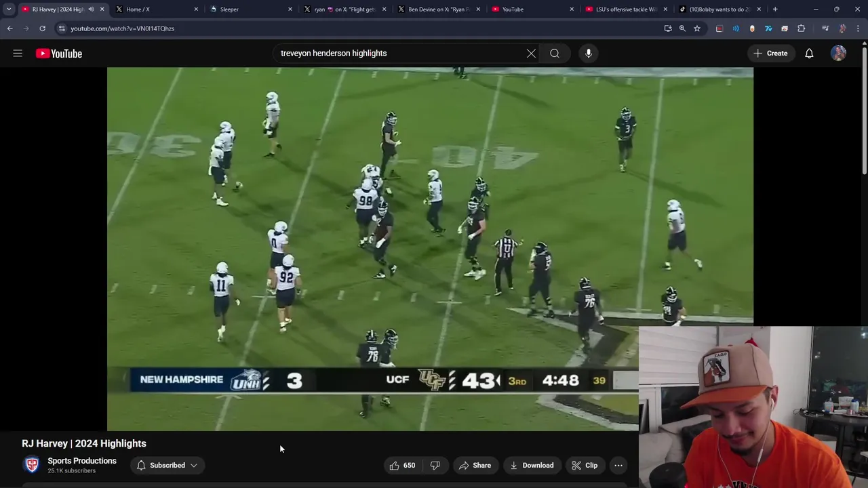Switch to LSU's offensive tackle tab
The image size is (868, 488).
(625, 9)
